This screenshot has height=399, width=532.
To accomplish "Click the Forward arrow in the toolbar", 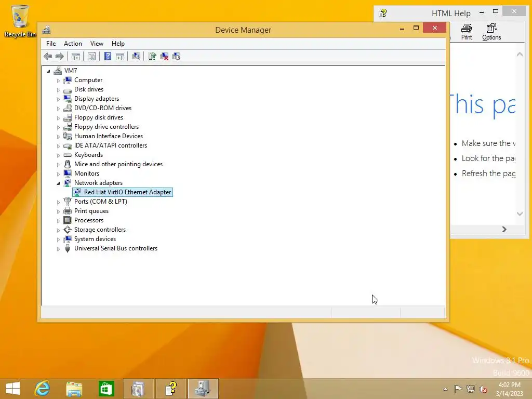I will (x=60, y=56).
